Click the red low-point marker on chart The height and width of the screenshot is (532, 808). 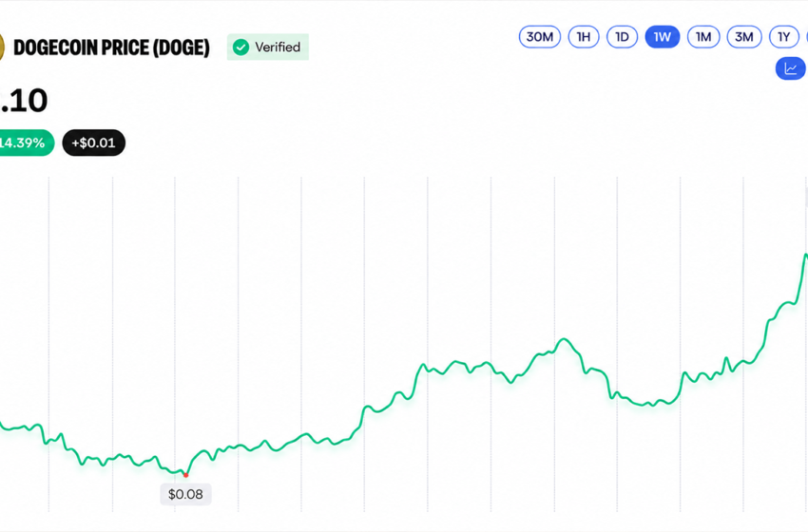(x=186, y=475)
